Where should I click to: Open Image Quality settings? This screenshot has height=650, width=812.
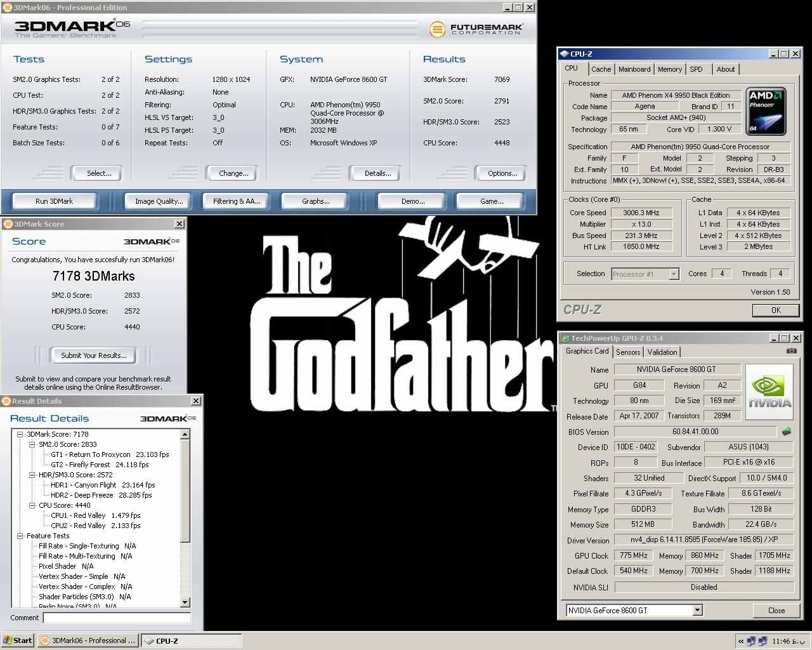[x=159, y=201]
